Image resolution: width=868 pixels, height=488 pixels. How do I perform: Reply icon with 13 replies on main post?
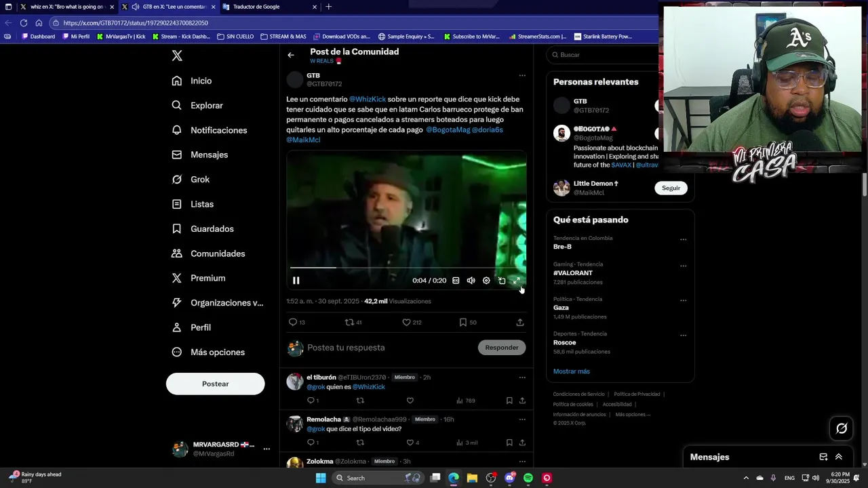coord(297,323)
